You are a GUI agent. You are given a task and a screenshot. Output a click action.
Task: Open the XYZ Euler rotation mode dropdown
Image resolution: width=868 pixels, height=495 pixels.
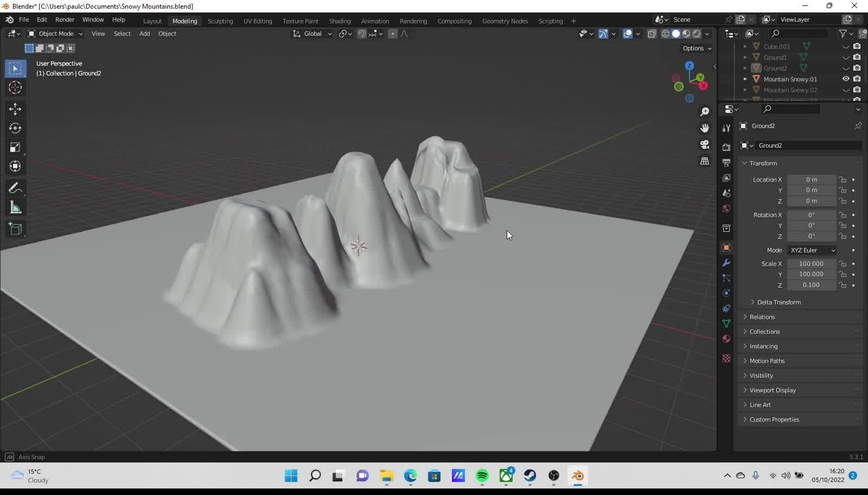[x=812, y=250]
